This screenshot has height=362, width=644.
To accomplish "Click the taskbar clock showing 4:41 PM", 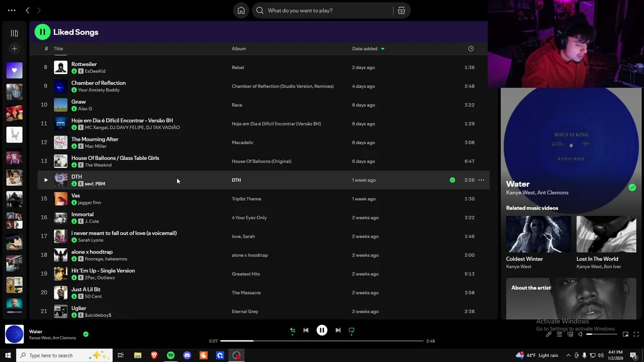I will [x=615, y=355].
